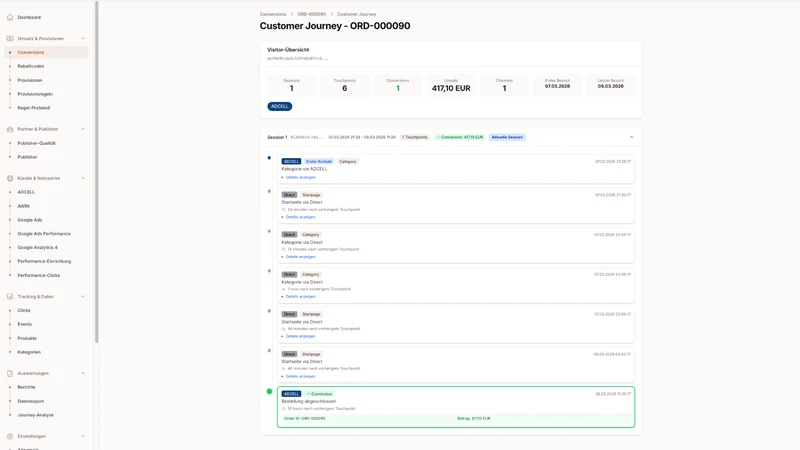Screen dimensions: 800x450
Task: Click the ORD-000090 breadcrumb link
Action: pyautogui.click(x=312, y=14)
